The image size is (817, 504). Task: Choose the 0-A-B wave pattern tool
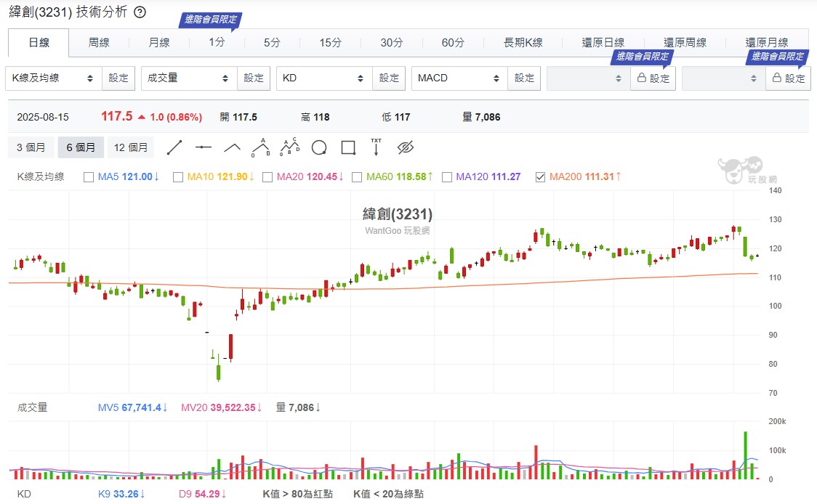click(261, 148)
